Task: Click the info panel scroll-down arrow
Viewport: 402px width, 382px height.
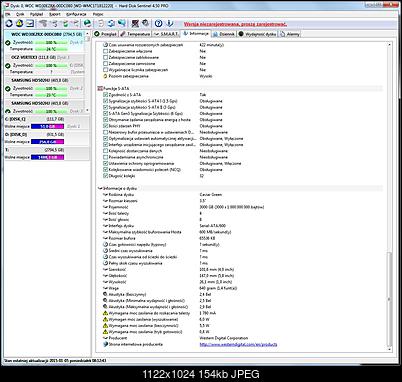Action: pos(389,349)
